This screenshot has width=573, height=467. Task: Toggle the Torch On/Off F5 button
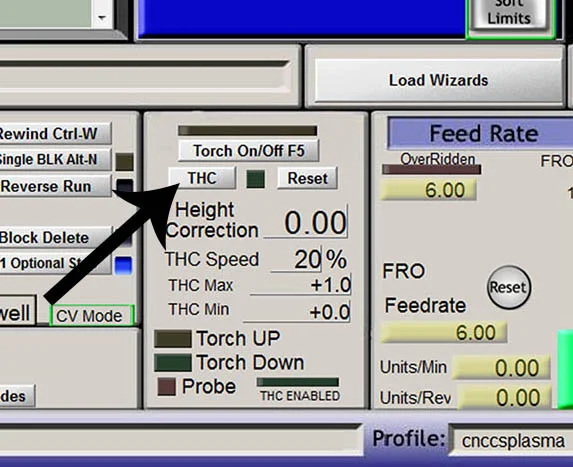tap(248, 151)
